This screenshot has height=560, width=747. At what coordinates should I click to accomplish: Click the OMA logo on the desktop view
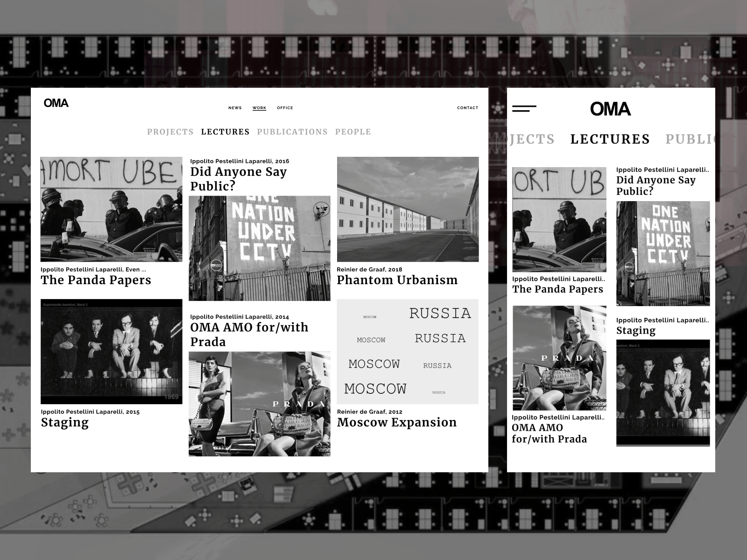(56, 104)
